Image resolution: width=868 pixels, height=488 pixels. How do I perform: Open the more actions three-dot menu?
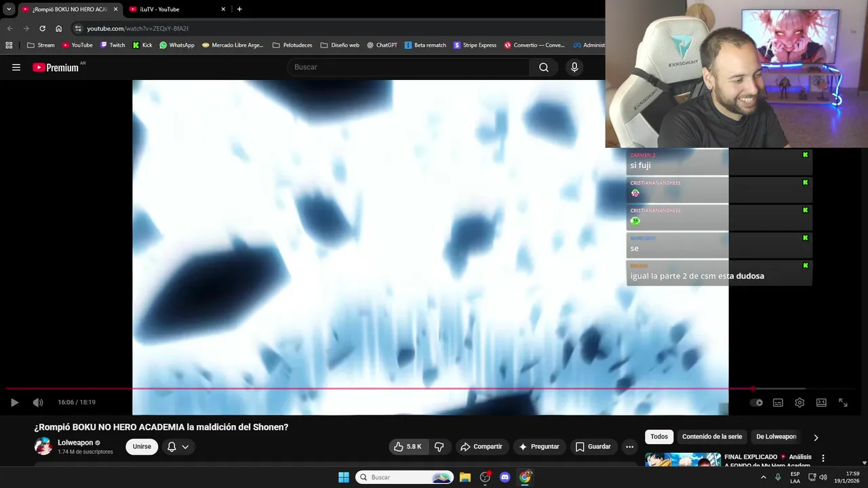click(629, 447)
